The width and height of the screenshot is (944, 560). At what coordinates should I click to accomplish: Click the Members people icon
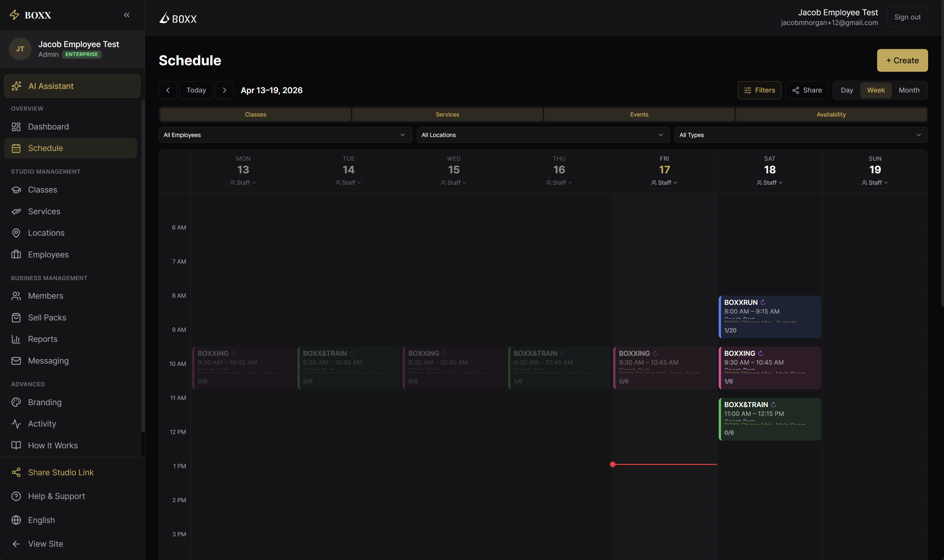click(x=16, y=296)
